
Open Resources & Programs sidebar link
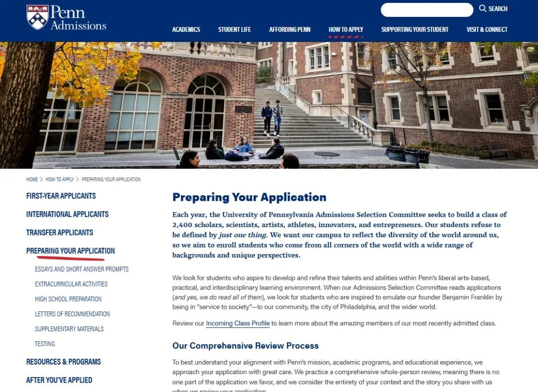(63, 362)
